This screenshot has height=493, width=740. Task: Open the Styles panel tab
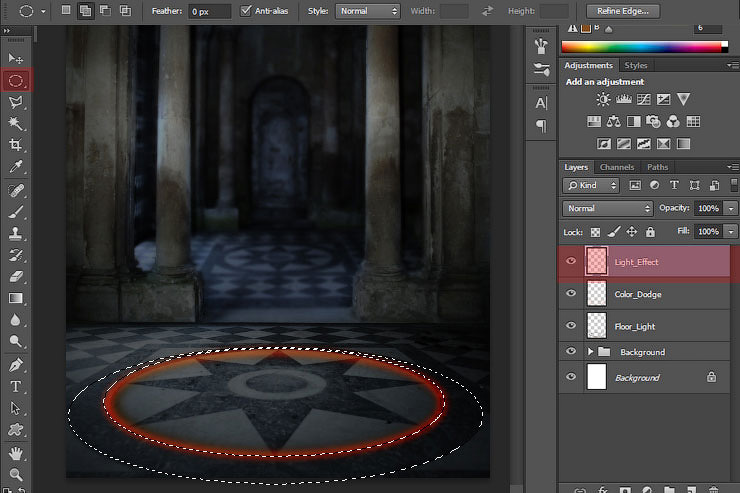tap(635, 65)
